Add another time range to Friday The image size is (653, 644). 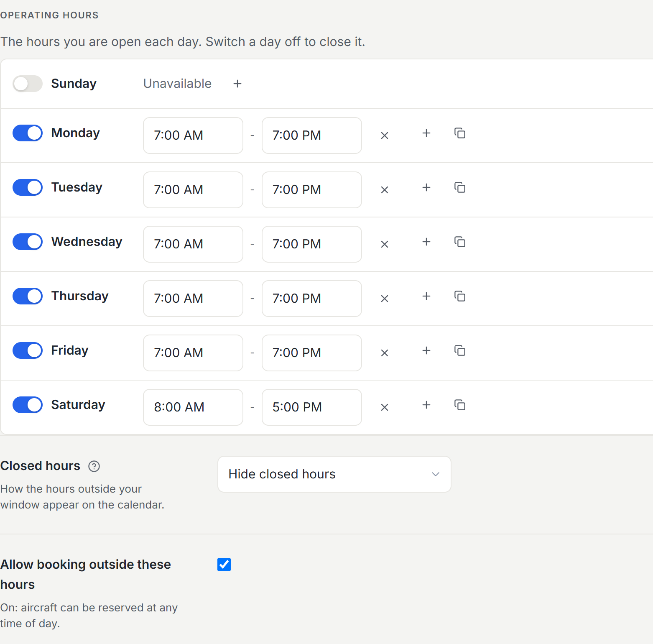(426, 350)
